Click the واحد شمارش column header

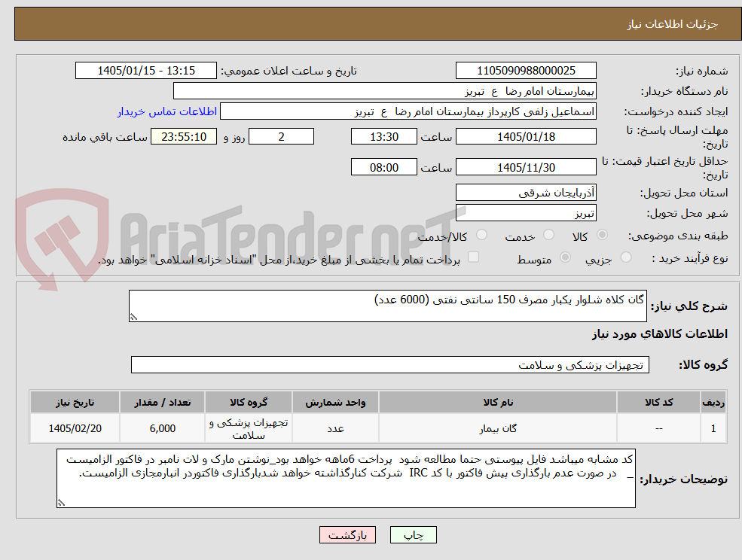point(335,403)
